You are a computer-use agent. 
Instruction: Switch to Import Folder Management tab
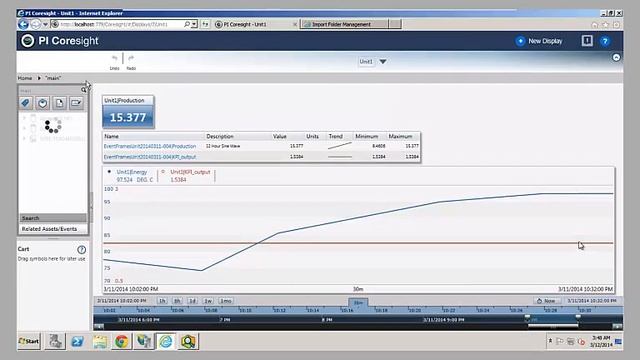pos(344,24)
